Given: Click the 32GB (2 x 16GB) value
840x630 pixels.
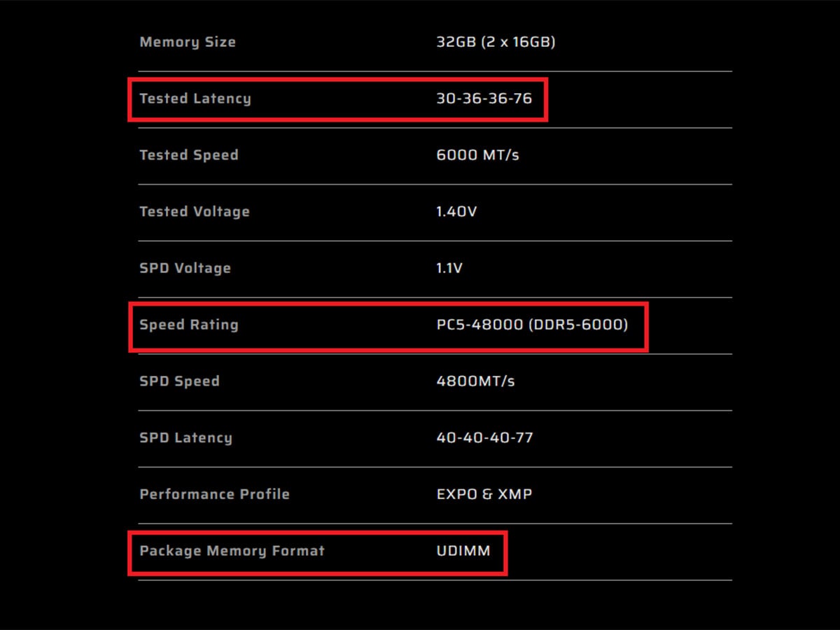Looking at the screenshot, I should [x=496, y=42].
